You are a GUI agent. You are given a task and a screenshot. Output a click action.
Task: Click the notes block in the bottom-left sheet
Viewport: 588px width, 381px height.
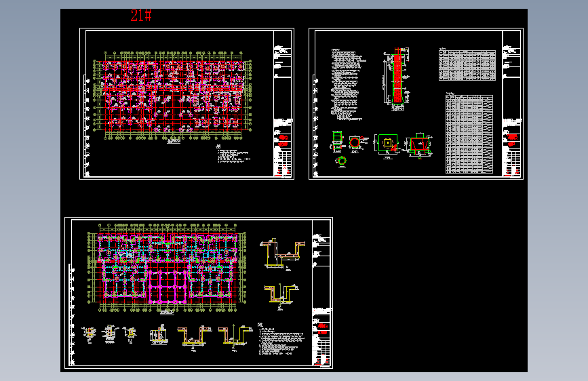[281, 338]
